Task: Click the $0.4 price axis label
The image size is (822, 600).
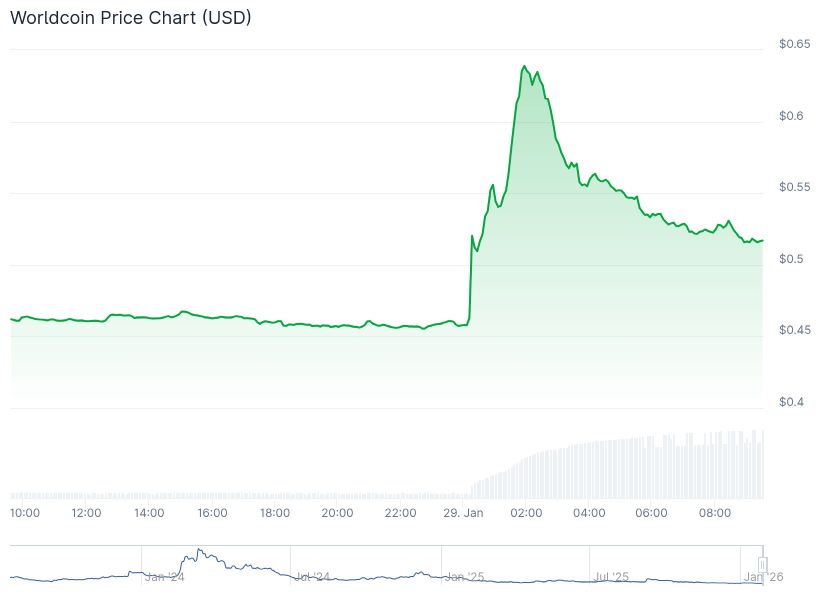Action: pos(791,402)
